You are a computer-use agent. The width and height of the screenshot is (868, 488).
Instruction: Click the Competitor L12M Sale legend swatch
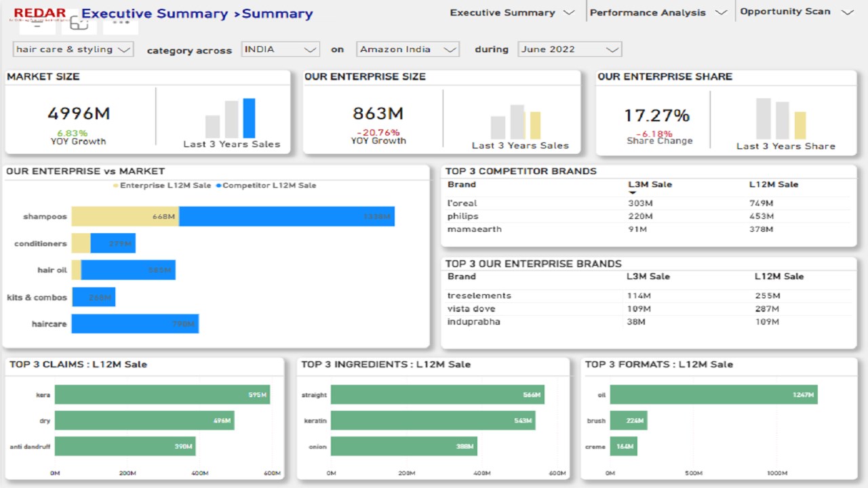218,186
